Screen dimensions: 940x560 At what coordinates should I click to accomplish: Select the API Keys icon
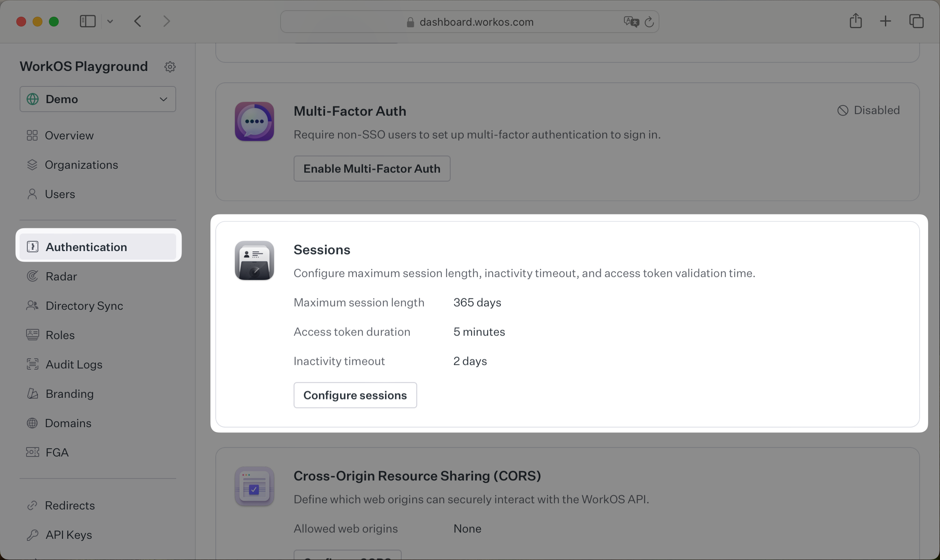pos(33,534)
